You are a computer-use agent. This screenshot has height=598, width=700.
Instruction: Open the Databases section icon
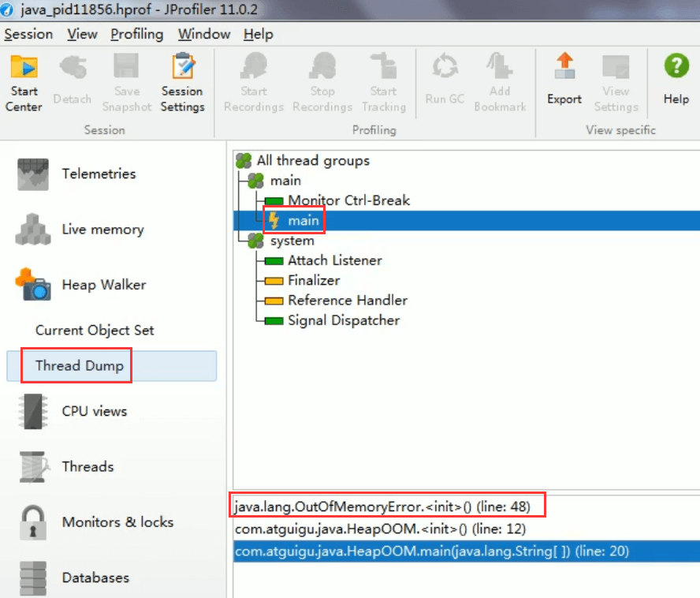(33, 578)
